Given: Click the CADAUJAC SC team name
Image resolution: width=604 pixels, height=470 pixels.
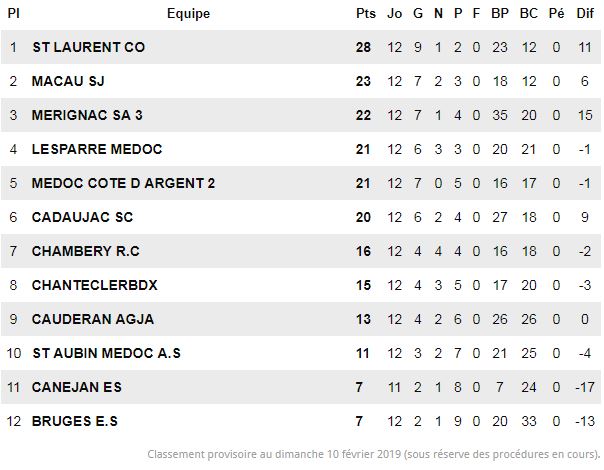Looking at the screenshot, I should click(82, 217).
